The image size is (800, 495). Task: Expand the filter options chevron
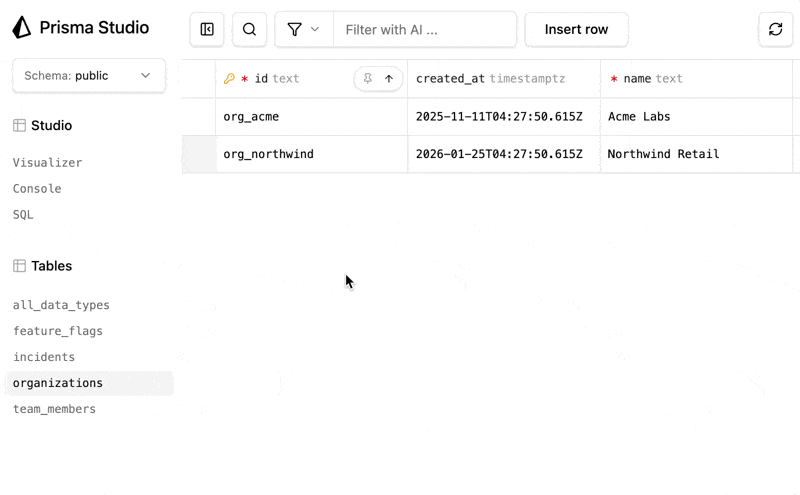(315, 30)
